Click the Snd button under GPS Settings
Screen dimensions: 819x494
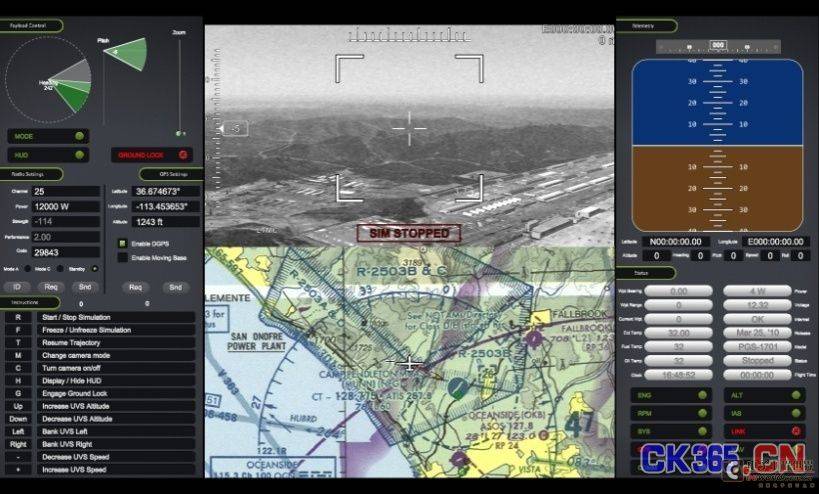coord(176,287)
